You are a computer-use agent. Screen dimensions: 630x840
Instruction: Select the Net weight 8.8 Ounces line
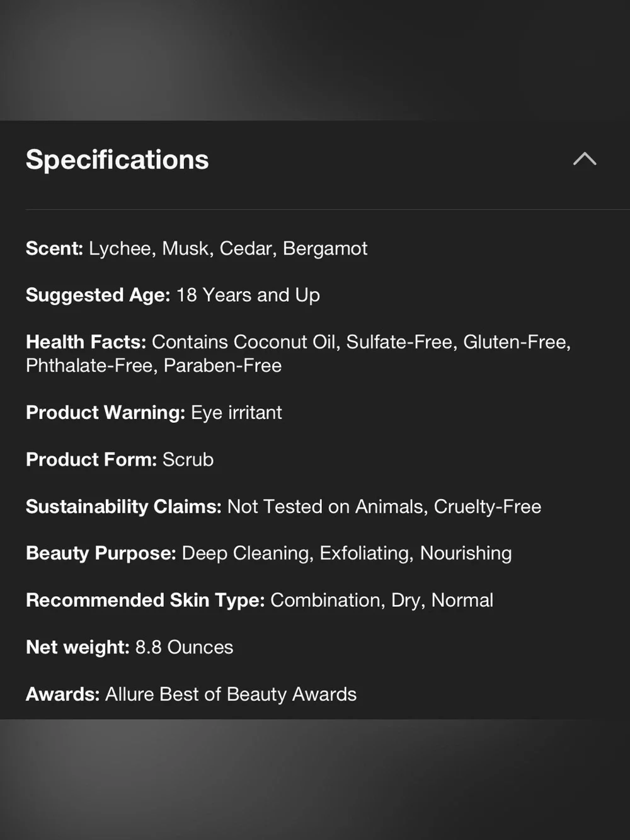[x=130, y=647]
